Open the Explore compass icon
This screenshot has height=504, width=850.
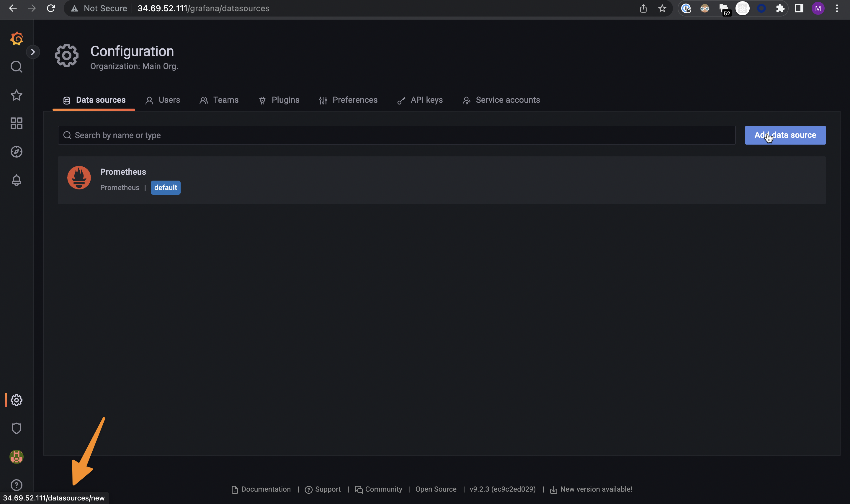pyautogui.click(x=16, y=152)
